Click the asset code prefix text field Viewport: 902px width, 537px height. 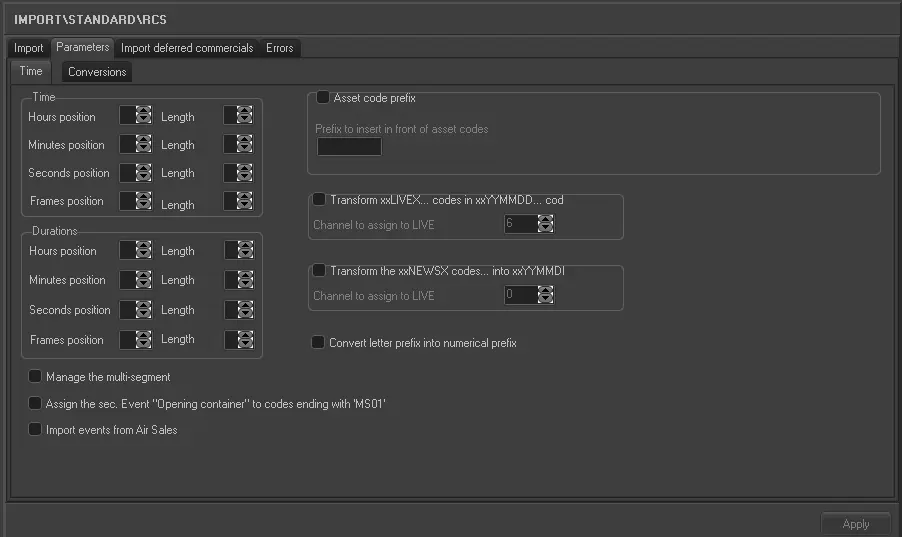tap(349, 147)
